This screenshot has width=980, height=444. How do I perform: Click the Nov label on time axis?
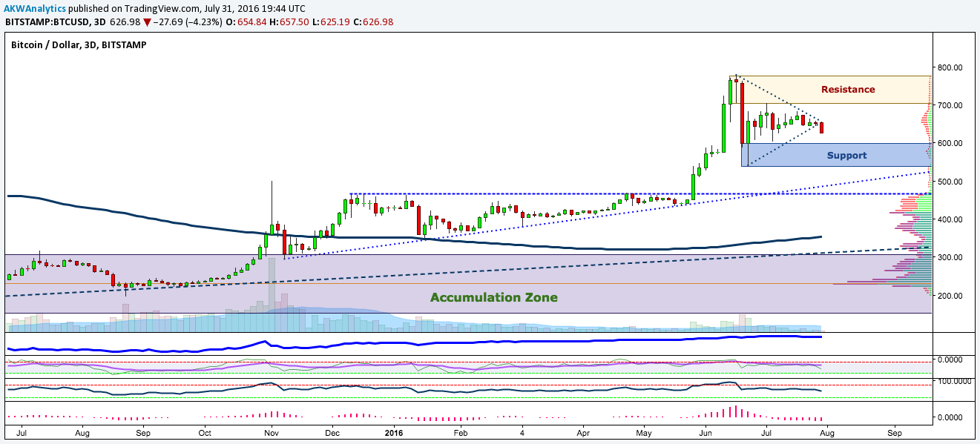(272, 433)
